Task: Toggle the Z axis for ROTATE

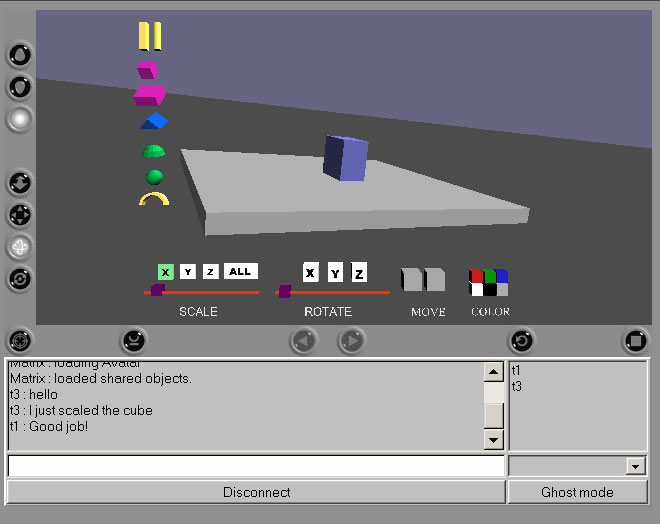Action: coord(359,273)
